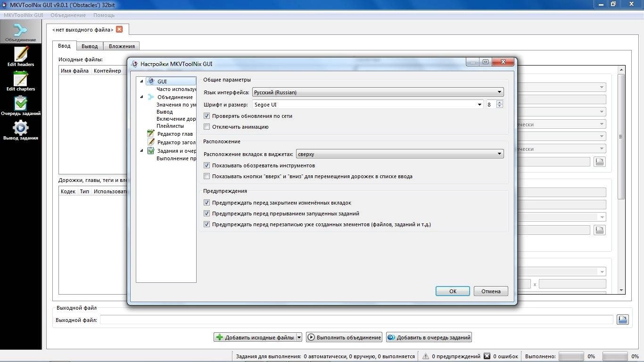Toggle Предупреждать перед закрытием изменённых вкладок

pos(206,203)
